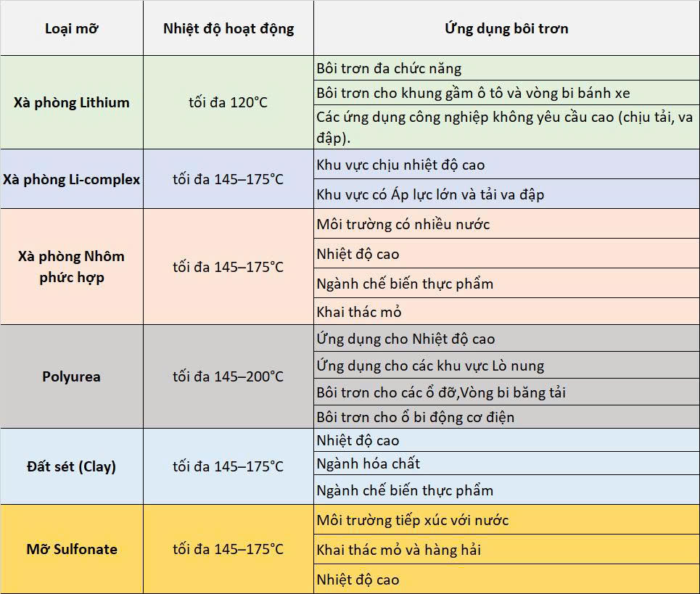Click the "khu vực Lò nung" application cell
Screen dimensions: 700x594
point(430,366)
